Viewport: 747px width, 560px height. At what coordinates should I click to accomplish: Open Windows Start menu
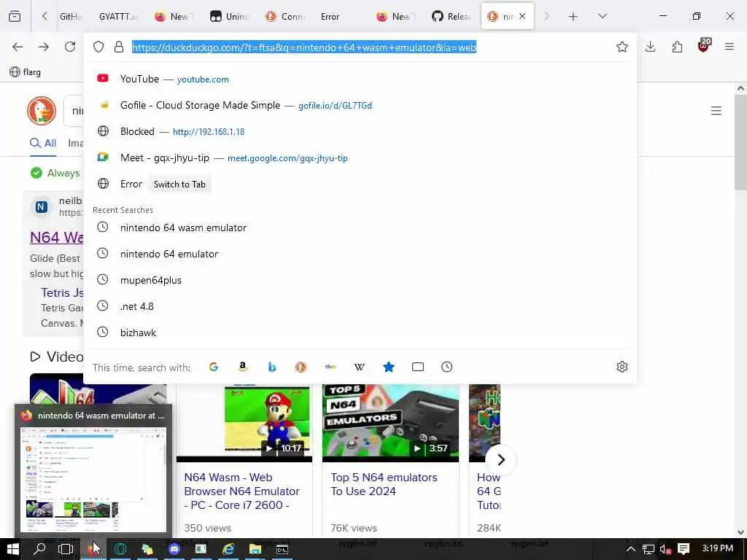pyautogui.click(x=13, y=550)
